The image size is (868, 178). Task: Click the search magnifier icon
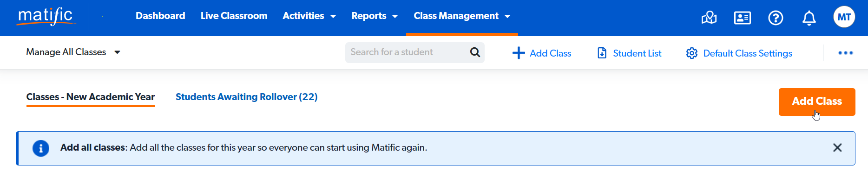click(475, 52)
